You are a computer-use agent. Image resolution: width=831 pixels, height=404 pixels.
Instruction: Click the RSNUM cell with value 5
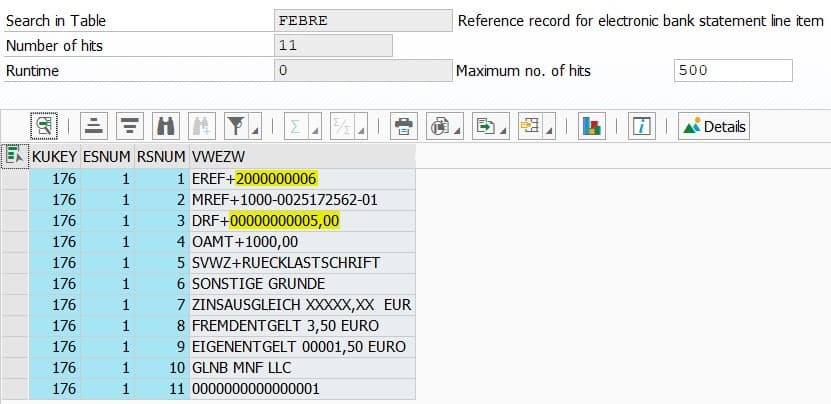click(162, 263)
